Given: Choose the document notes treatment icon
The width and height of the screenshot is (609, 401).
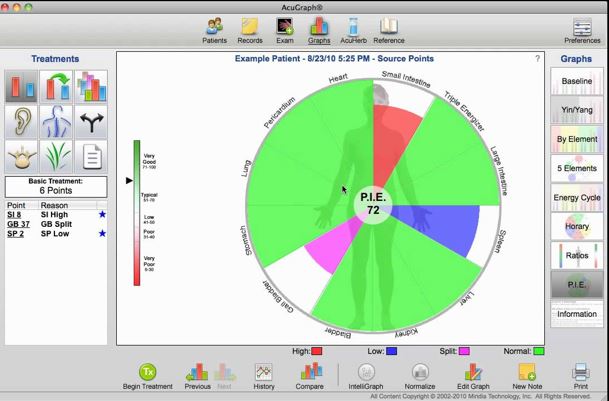Looking at the screenshot, I should pyautogui.click(x=91, y=157).
